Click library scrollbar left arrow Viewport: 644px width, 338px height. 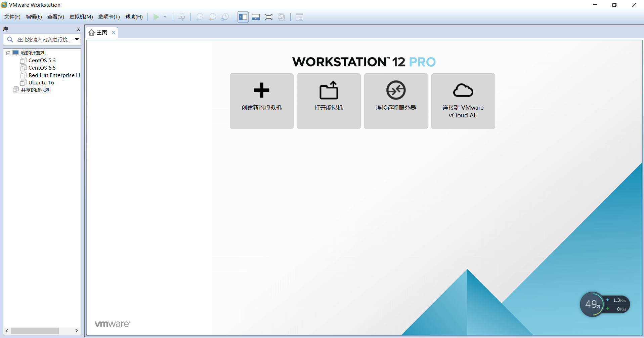click(7, 331)
